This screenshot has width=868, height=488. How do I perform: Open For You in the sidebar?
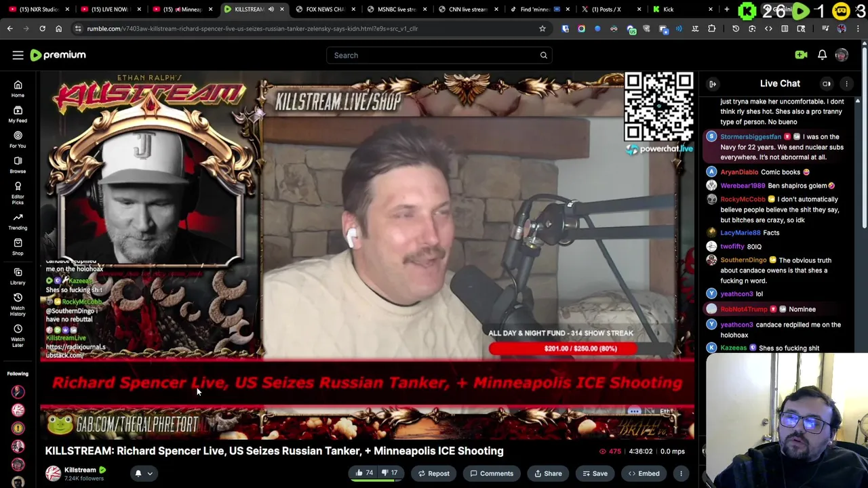tap(18, 140)
